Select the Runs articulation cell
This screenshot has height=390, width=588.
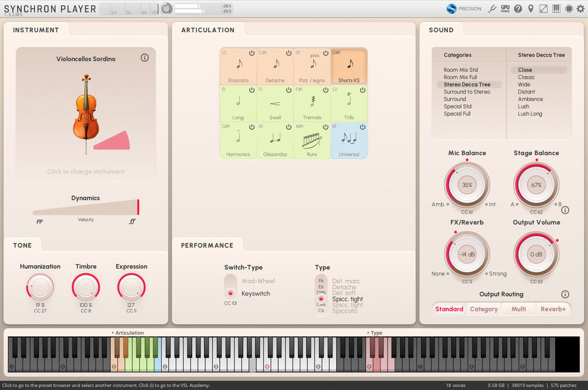312,141
